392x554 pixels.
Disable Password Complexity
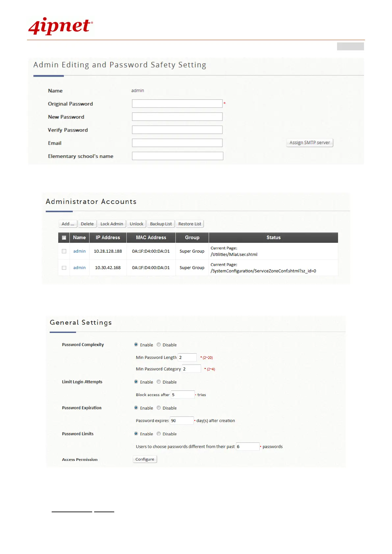pyautogui.click(x=159, y=345)
